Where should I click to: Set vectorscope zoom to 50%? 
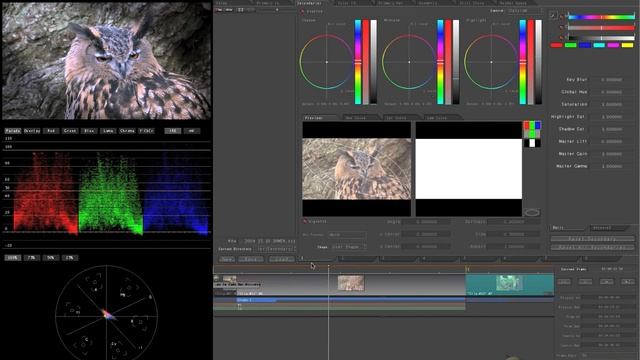pos(51,258)
